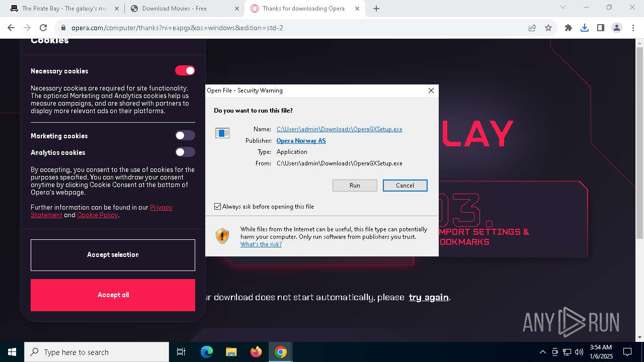Screen dimensions: 644x362
Task: Open What's the risk? link
Action: coord(261,244)
